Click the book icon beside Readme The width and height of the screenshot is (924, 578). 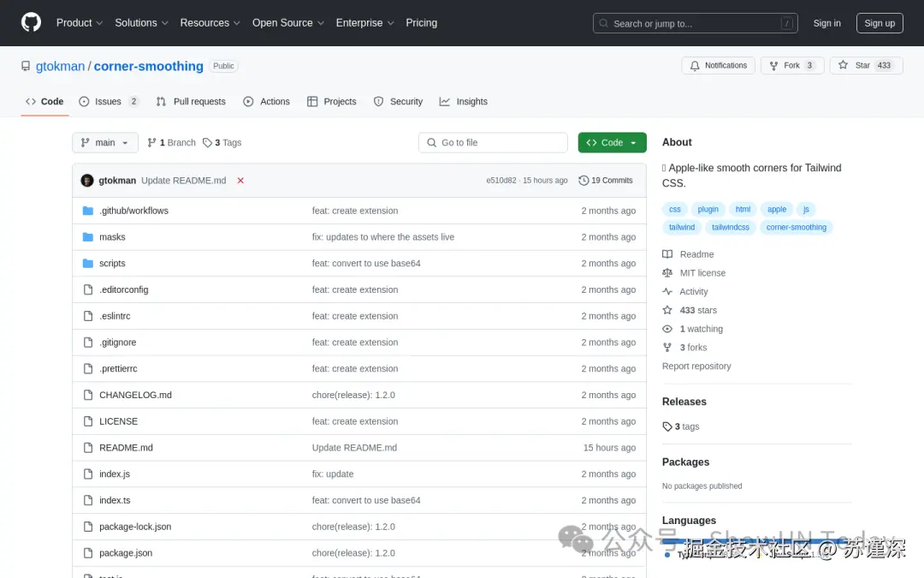click(667, 254)
